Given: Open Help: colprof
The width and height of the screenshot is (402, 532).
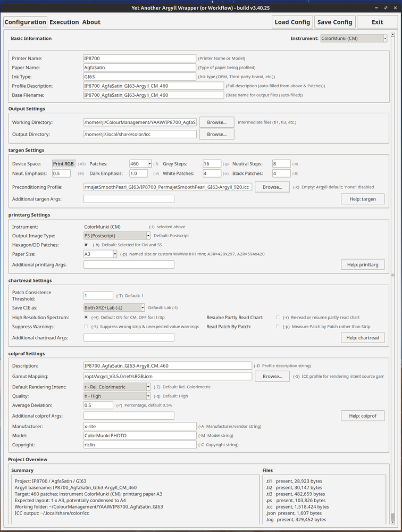Looking at the screenshot, I should pos(363,415).
